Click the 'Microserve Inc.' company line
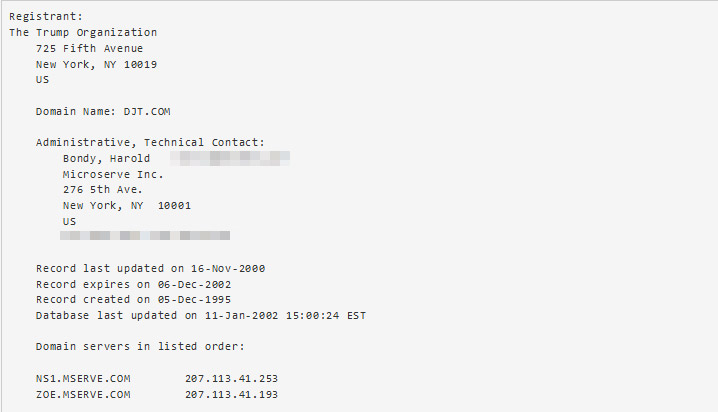718x412 pixels. pyautogui.click(x=113, y=174)
